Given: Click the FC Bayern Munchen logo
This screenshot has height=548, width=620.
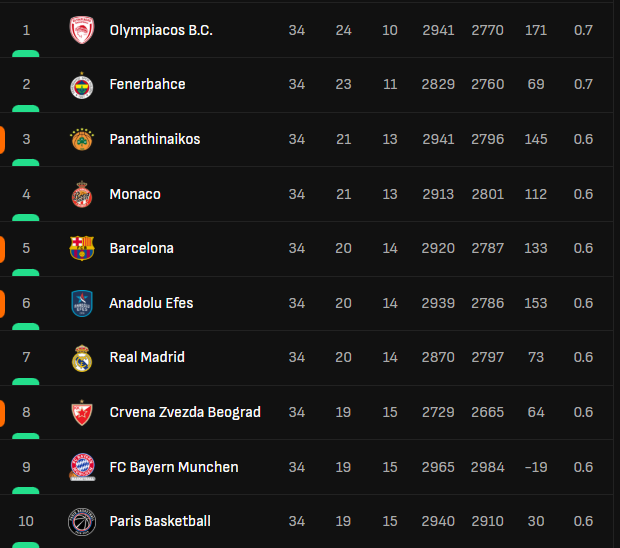Looking at the screenshot, I should click(x=82, y=467).
